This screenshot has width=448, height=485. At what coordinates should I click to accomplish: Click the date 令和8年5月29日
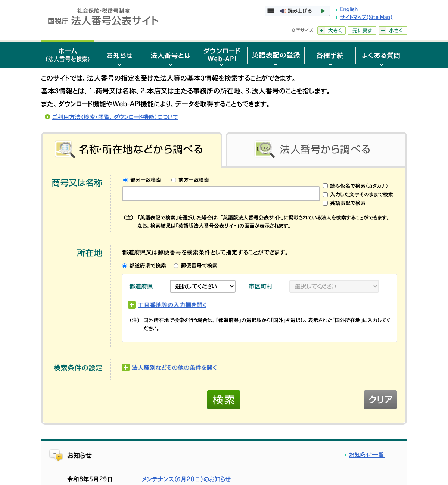click(x=90, y=479)
